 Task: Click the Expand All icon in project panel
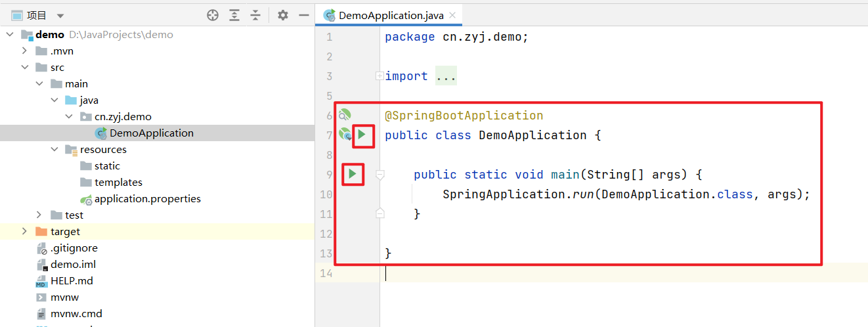coord(234,15)
